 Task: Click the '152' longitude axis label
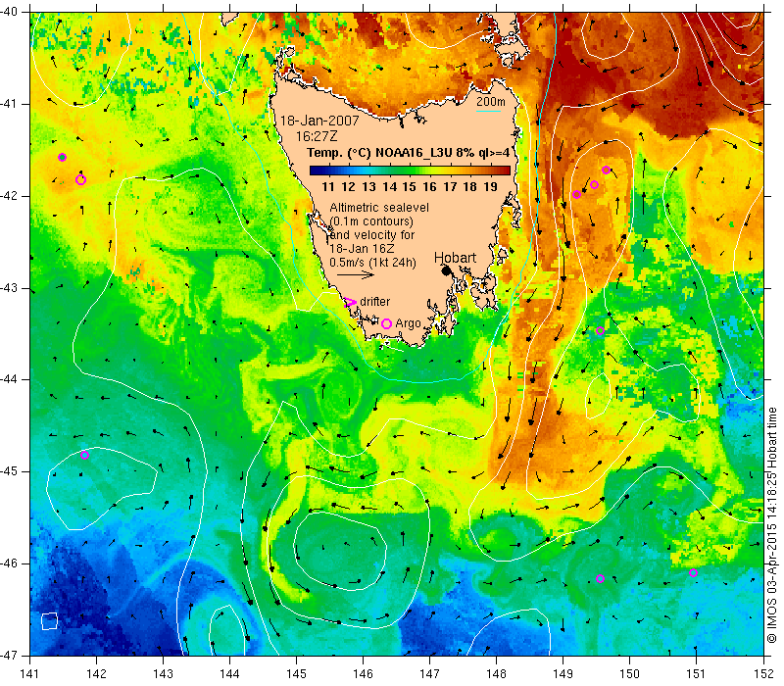coord(764,673)
